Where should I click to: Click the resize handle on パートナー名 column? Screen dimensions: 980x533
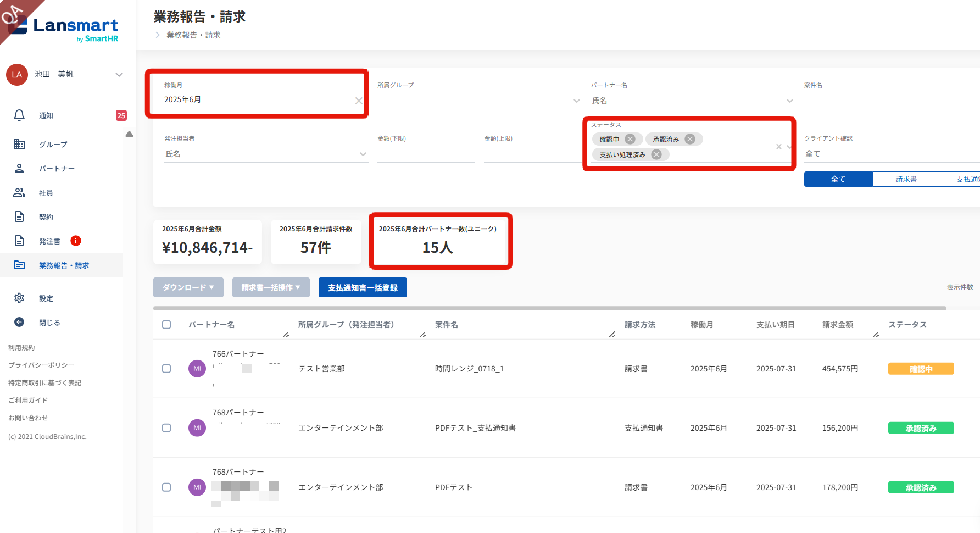coord(286,335)
